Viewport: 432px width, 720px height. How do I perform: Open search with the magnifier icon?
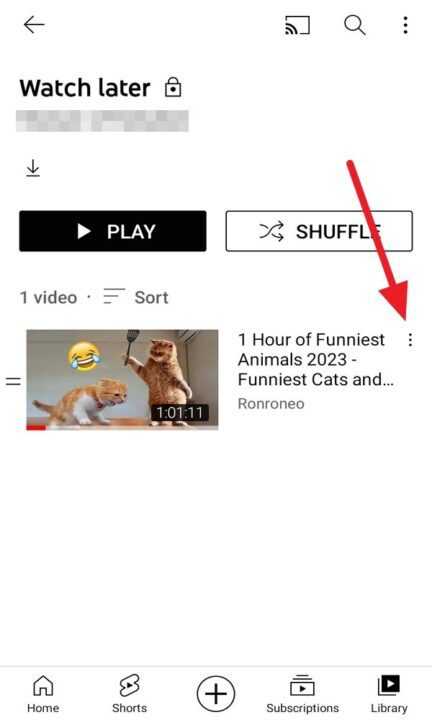click(x=354, y=25)
